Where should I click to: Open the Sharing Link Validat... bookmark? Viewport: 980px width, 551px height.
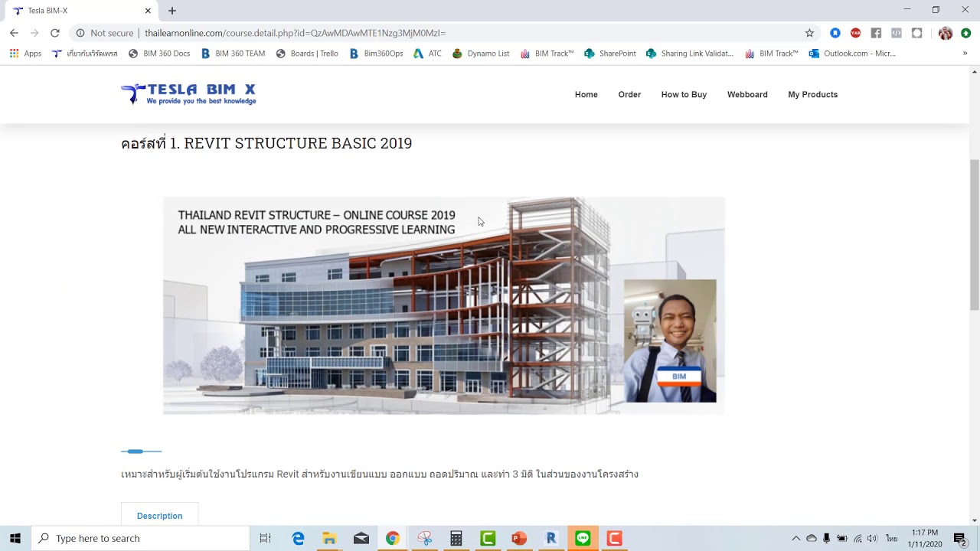click(690, 54)
